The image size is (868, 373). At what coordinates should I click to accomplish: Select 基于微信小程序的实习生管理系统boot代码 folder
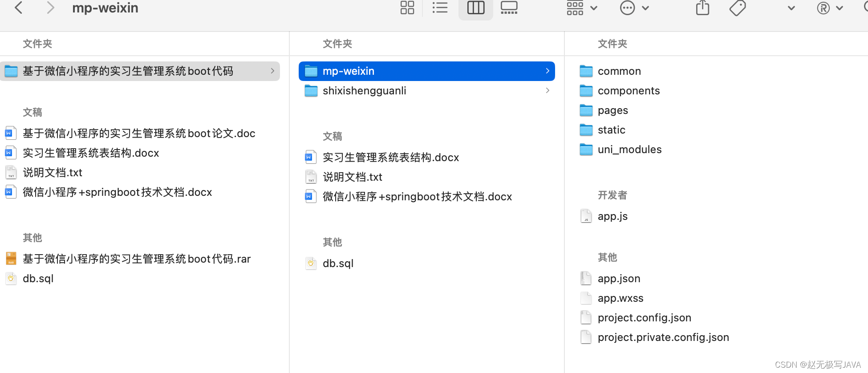pyautogui.click(x=140, y=71)
